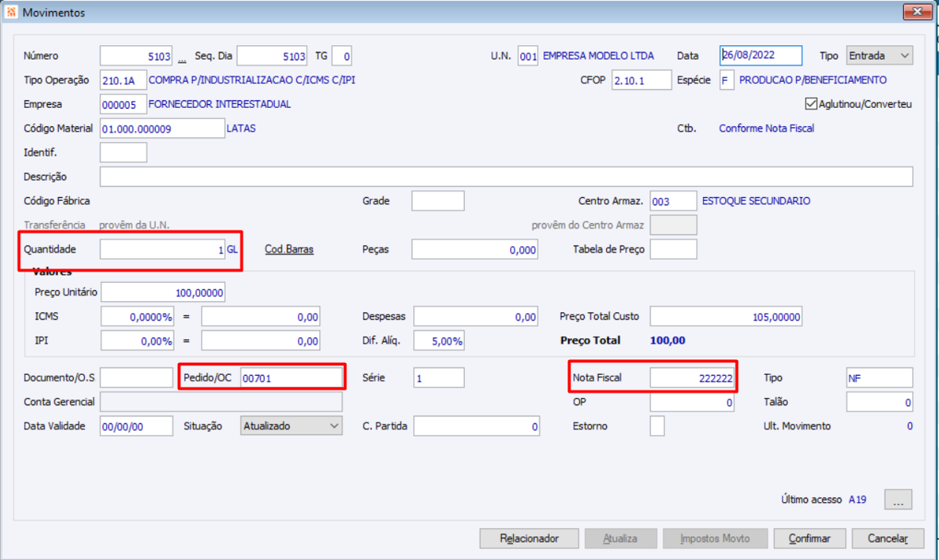Focus the ICMS value field
This screenshot has width=939, height=560.
pyautogui.click(x=261, y=317)
